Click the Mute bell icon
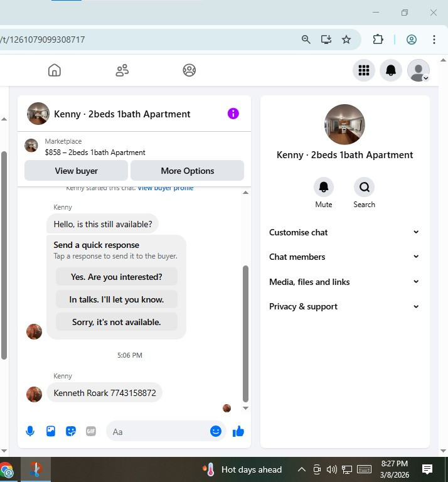The width and height of the screenshot is (448, 482). point(324,187)
